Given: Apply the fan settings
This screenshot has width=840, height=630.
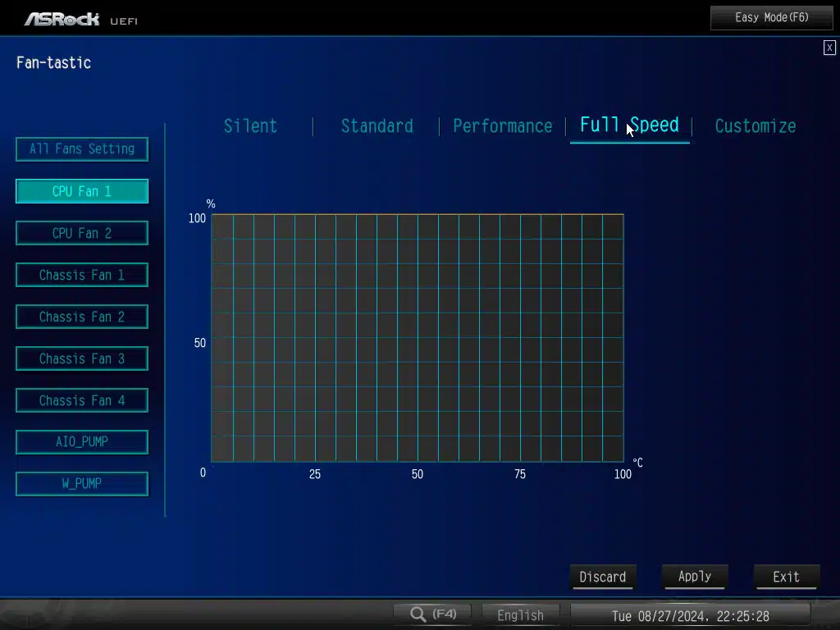Looking at the screenshot, I should coord(694,577).
